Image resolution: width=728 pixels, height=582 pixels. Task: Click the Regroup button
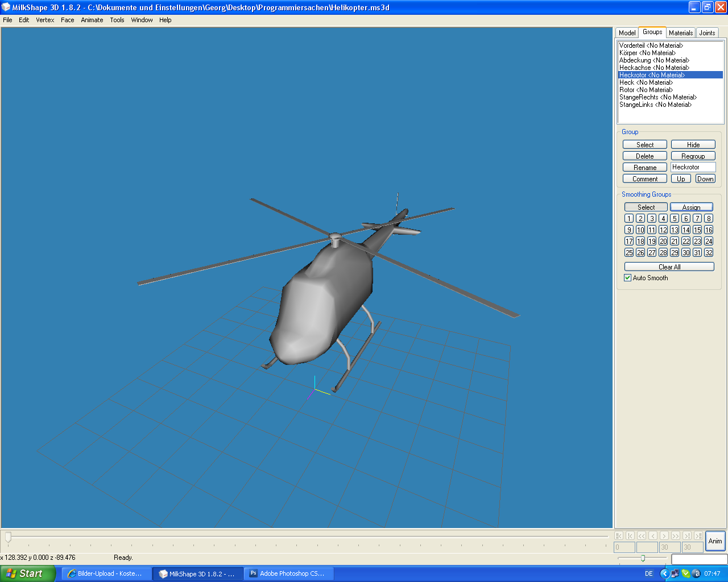click(693, 156)
